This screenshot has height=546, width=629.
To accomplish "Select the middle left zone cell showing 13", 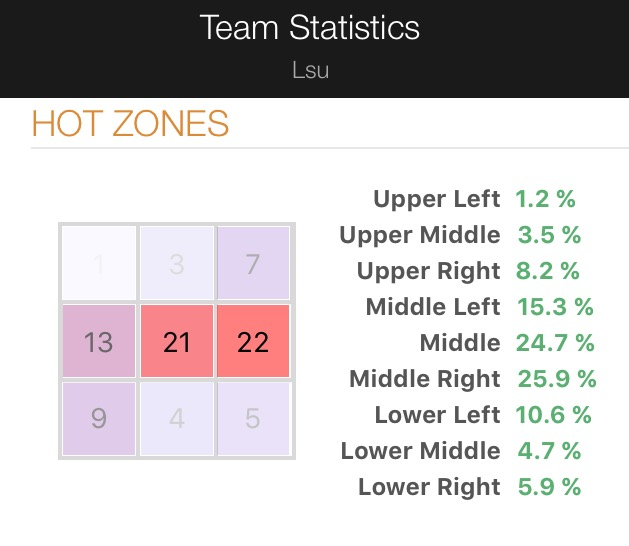I will pyautogui.click(x=98, y=342).
